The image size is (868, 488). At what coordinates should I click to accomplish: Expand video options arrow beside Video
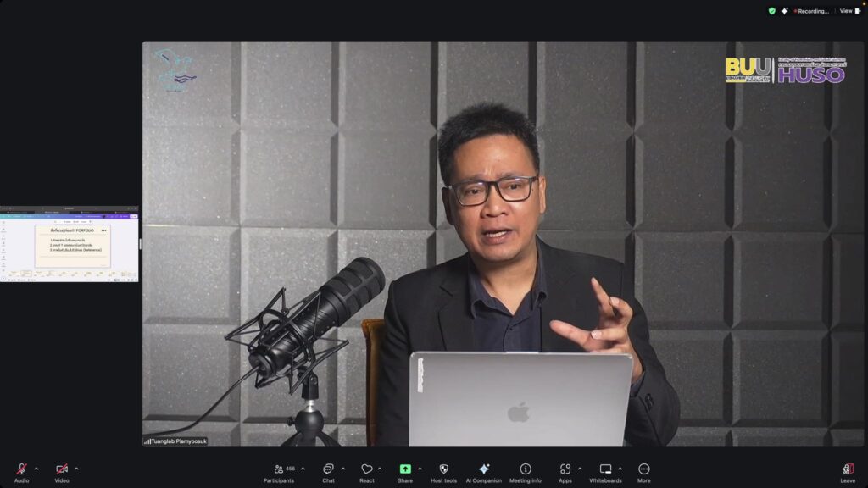[76, 468]
